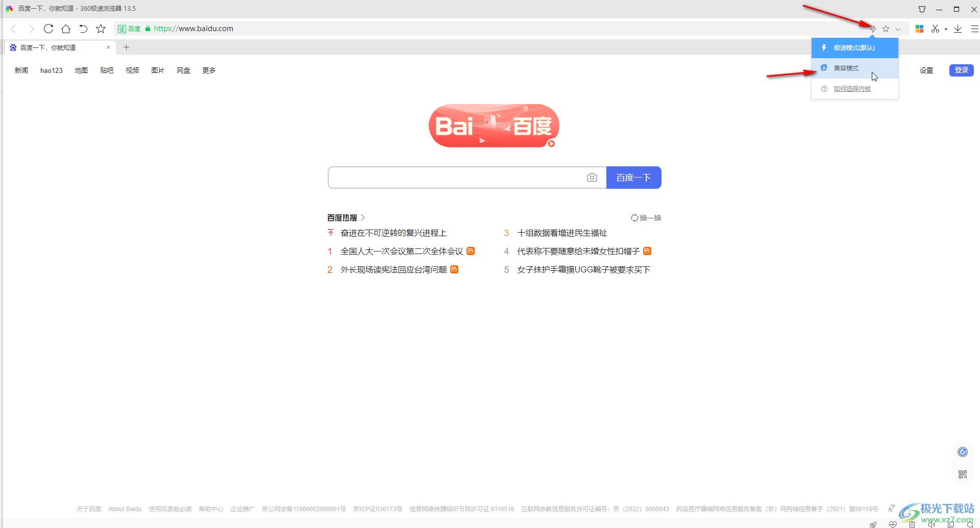Select 极速模式(默认) kernel option

tap(855, 48)
